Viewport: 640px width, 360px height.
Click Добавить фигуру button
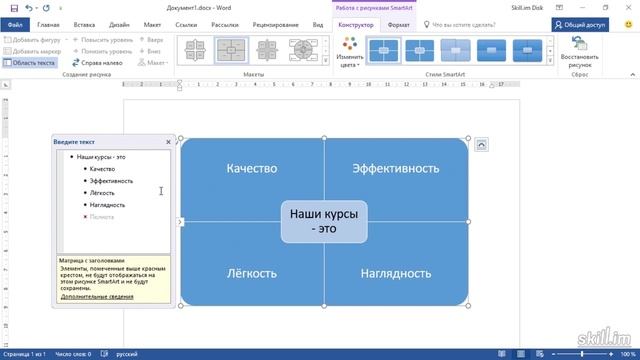[x=33, y=40]
